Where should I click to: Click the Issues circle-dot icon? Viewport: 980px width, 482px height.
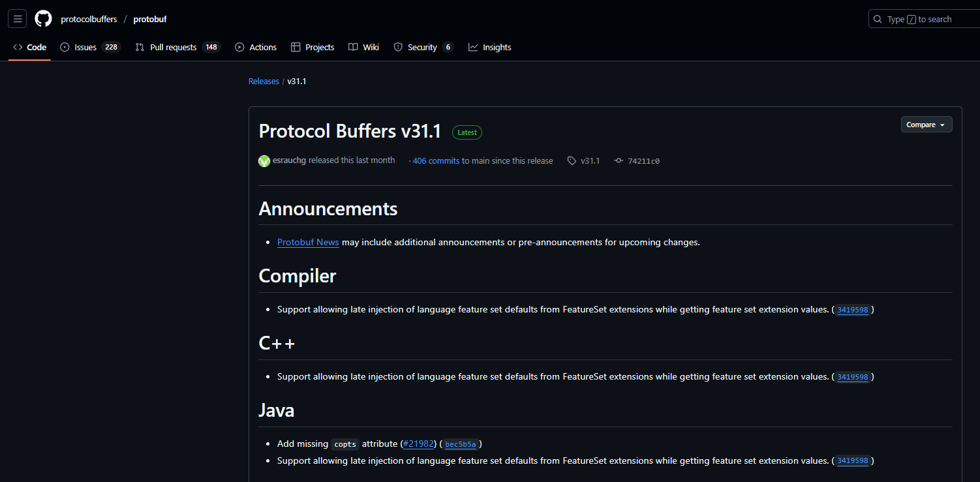pos(65,47)
